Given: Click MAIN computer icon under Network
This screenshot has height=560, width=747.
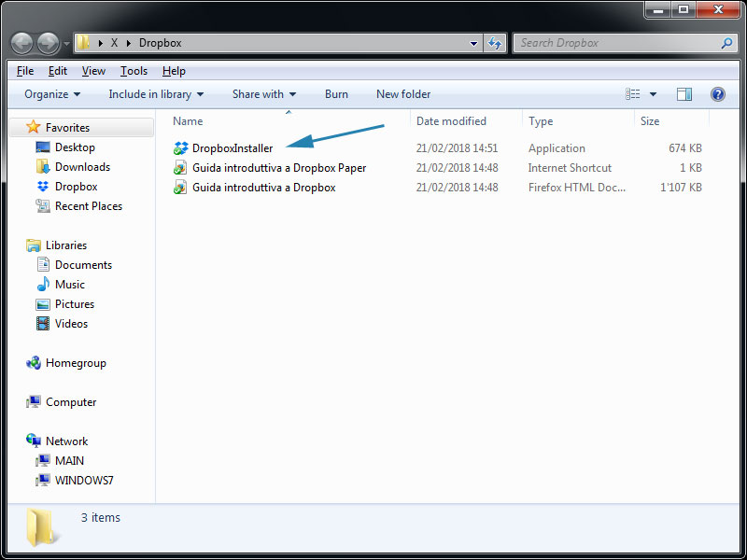Looking at the screenshot, I should pyautogui.click(x=43, y=460).
